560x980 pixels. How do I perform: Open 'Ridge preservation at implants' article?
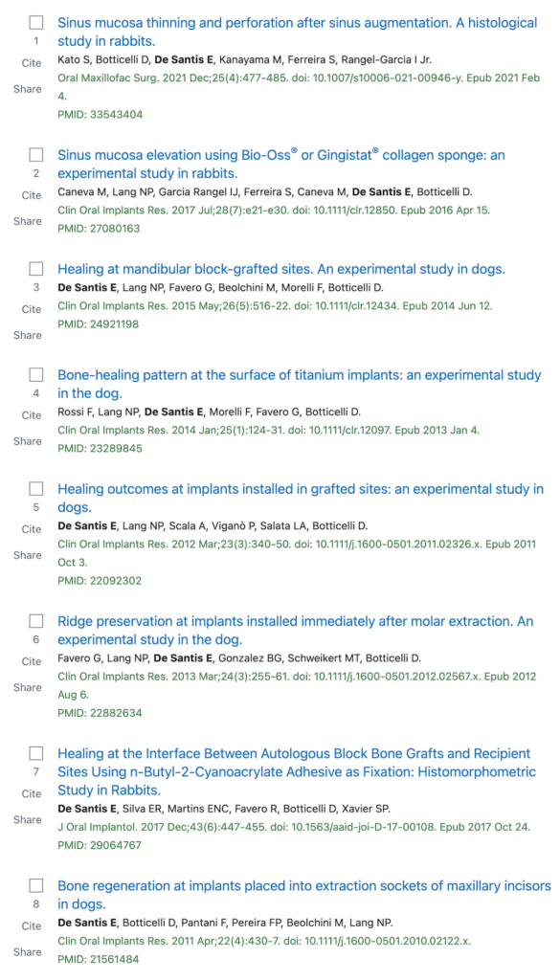(295, 630)
